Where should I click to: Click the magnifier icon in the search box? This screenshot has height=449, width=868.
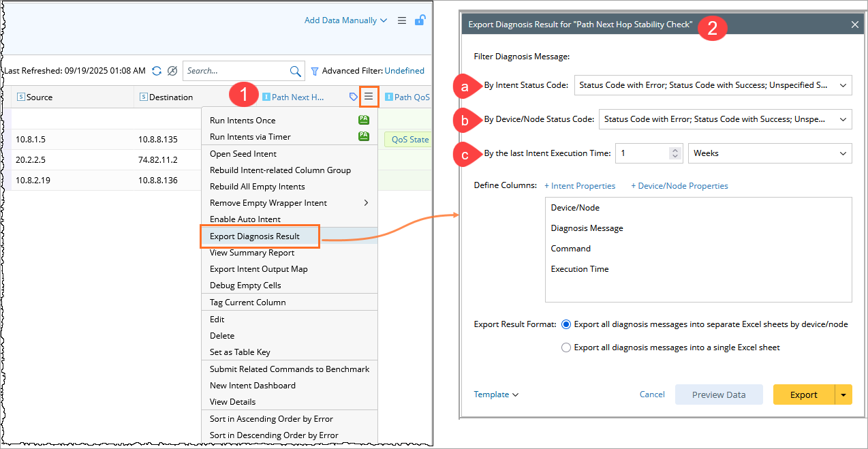tap(296, 71)
